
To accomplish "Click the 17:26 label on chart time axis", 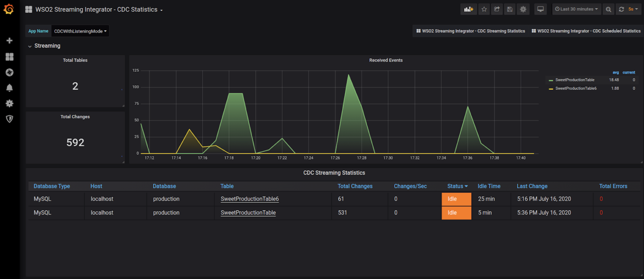I will [335, 158].
